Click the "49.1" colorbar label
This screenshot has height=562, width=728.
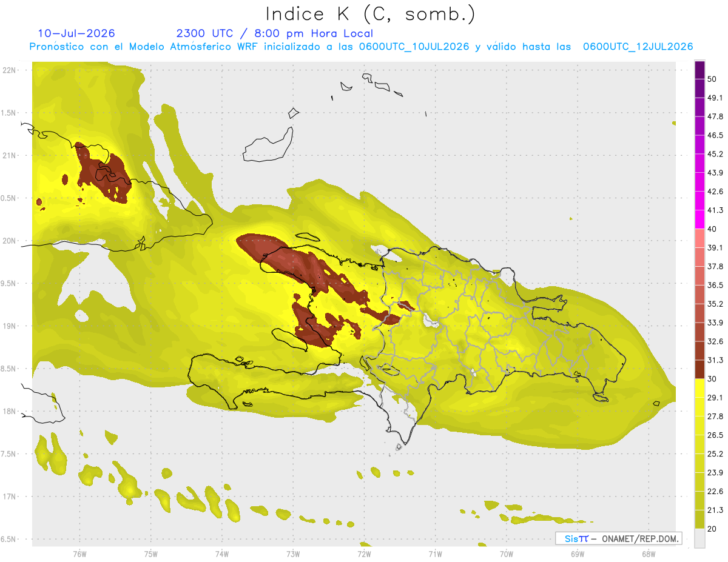point(715,98)
